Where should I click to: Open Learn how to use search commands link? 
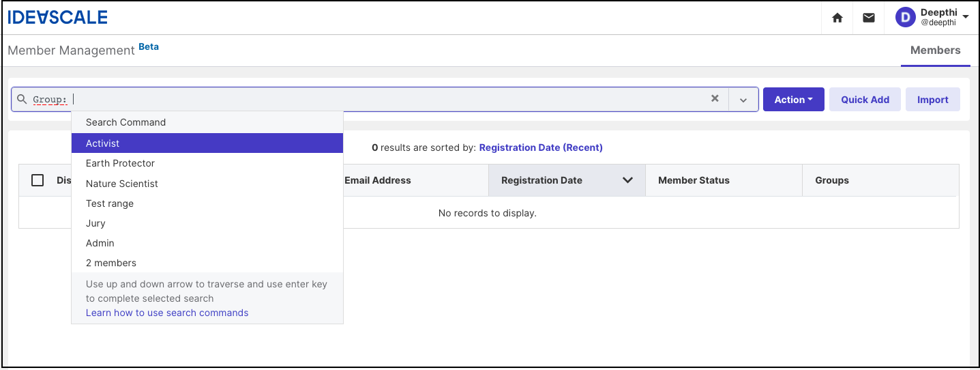pyautogui.click(x=167, y=313)
